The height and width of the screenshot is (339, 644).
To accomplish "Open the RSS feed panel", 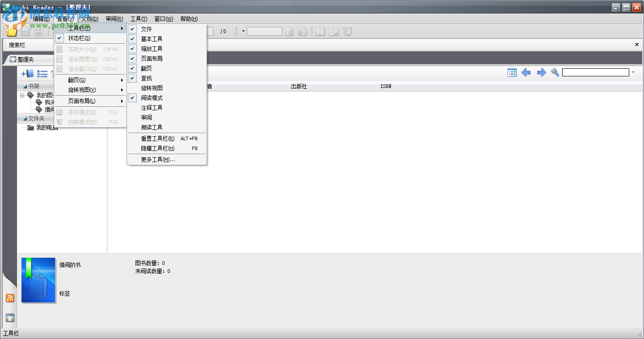I will (x=10, y=298).
